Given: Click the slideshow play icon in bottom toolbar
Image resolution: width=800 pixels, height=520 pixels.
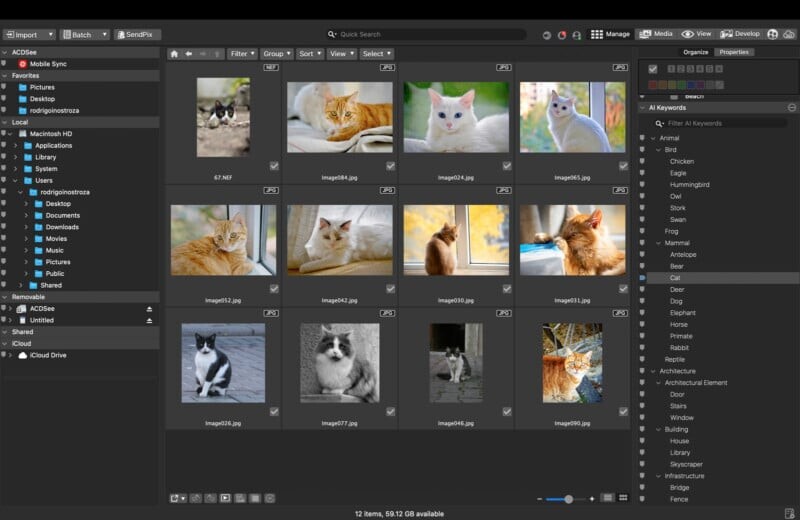Looking at the screenshot, I should (x=225, y=498).
